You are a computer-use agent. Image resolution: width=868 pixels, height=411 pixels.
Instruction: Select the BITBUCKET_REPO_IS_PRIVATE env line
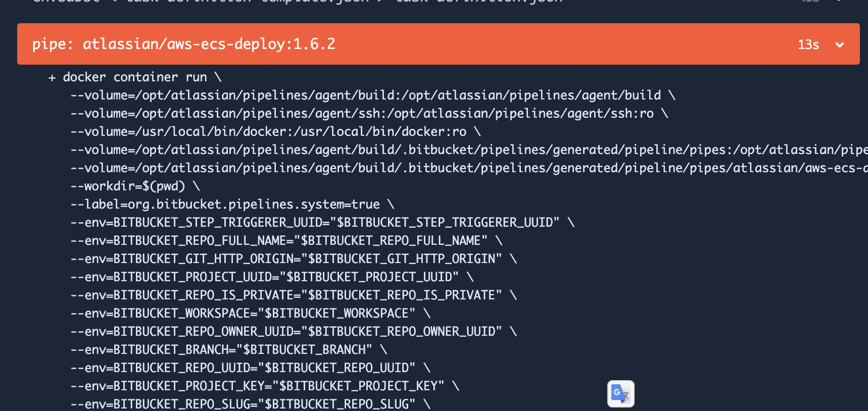click(294, 295)
